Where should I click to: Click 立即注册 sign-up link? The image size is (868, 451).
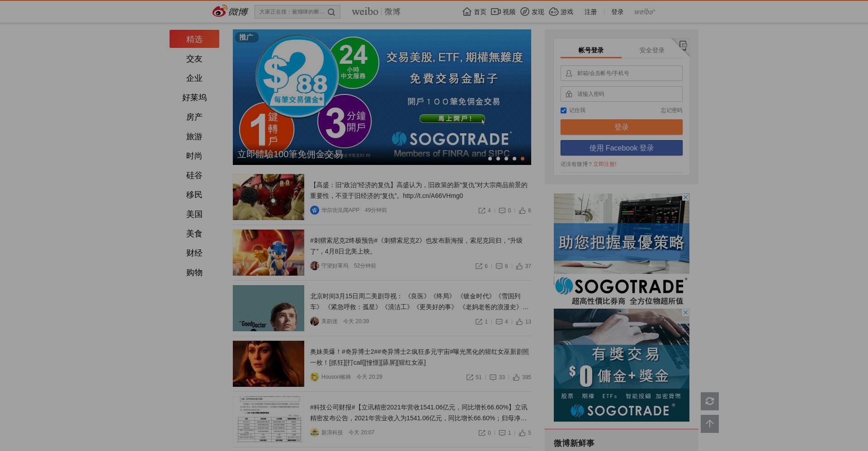(x=604, y=164)
